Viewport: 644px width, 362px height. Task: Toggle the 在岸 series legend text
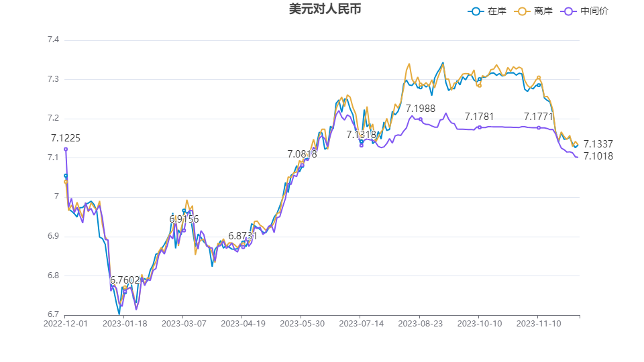[x=497, y=11]
